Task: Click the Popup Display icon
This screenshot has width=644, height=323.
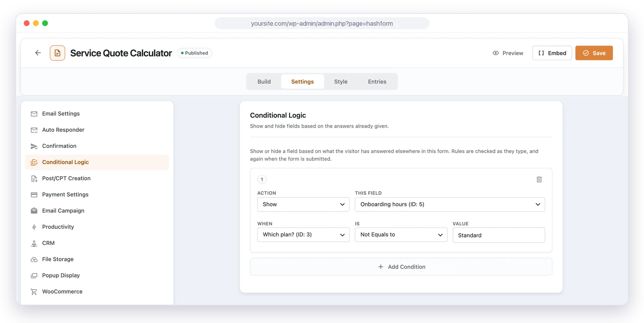Action: pos(34,275)
